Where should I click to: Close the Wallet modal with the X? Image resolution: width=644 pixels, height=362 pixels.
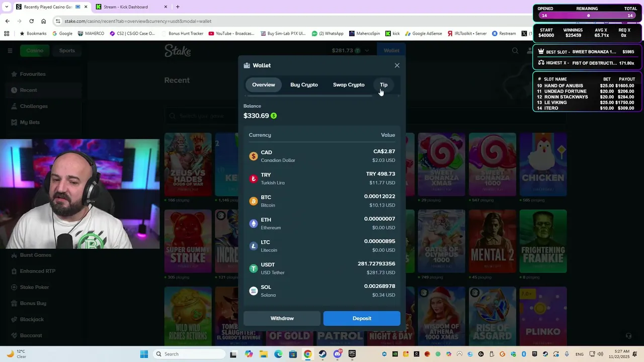coord(397,65)
